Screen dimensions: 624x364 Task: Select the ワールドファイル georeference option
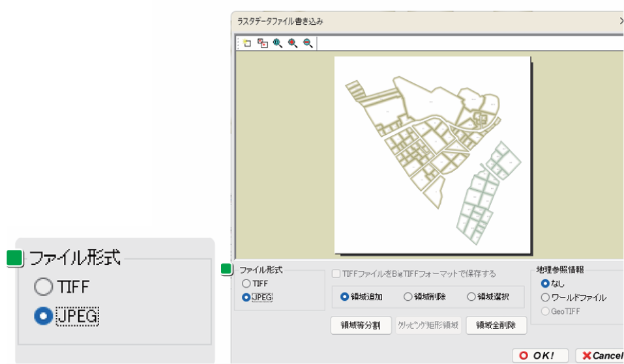click(x=545, y=298)
